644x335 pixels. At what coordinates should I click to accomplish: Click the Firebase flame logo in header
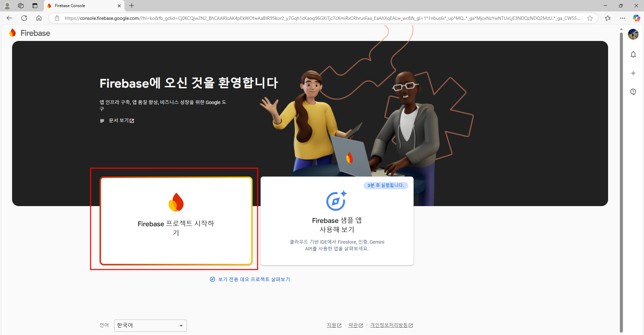click(x=13, y=33)
